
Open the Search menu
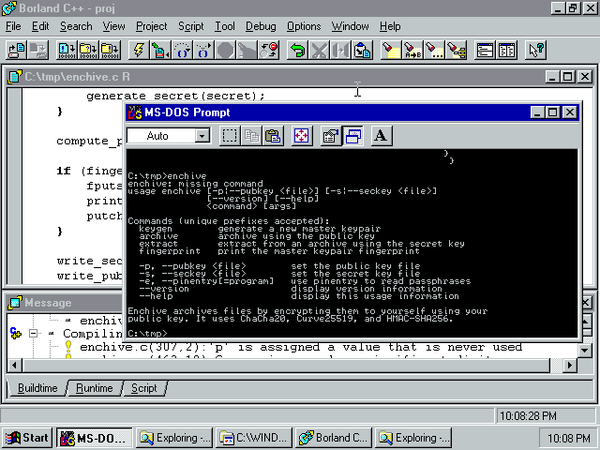tap(76, 26)
